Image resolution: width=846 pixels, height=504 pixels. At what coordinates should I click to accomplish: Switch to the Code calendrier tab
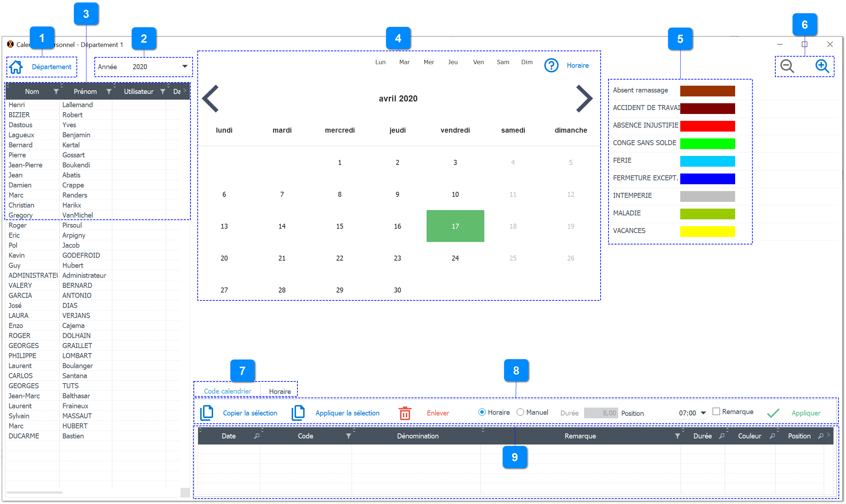click(227, 391)
